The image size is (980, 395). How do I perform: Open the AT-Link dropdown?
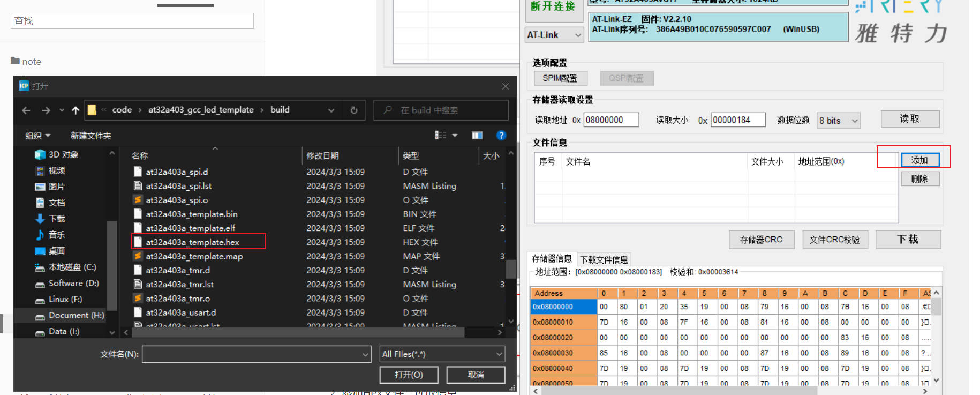pyautogui.click(x=554, y=35)
